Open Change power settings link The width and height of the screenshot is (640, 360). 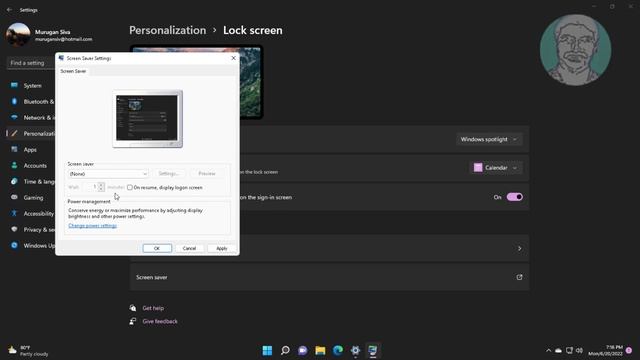pyautogui.click(x=93, y=226)
